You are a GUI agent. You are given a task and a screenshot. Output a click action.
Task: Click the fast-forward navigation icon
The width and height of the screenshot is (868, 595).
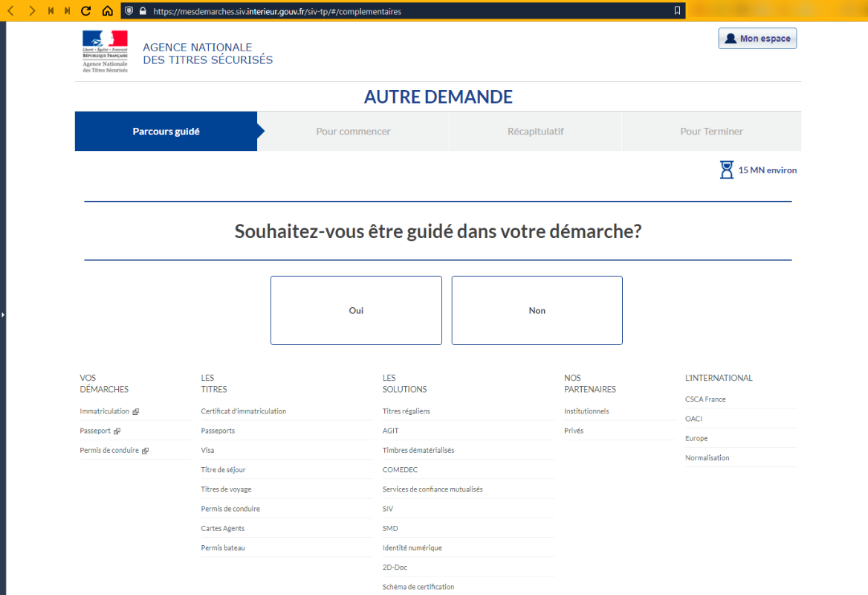click(68, 11)
